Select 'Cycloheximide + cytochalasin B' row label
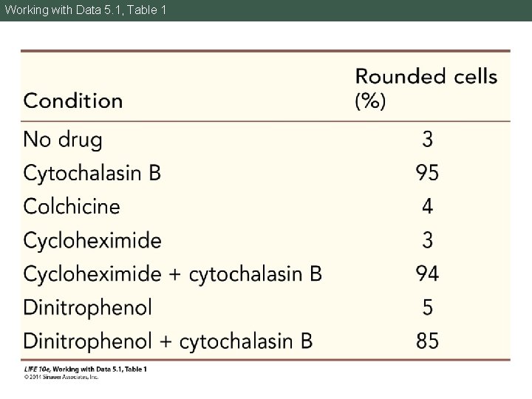This screenshot has height=399, width=532. 173,274
